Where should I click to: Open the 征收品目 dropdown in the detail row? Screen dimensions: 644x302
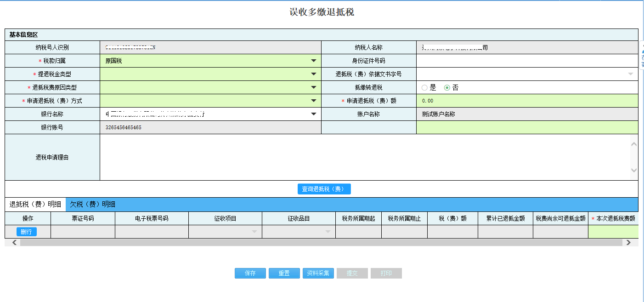[327, 231]
